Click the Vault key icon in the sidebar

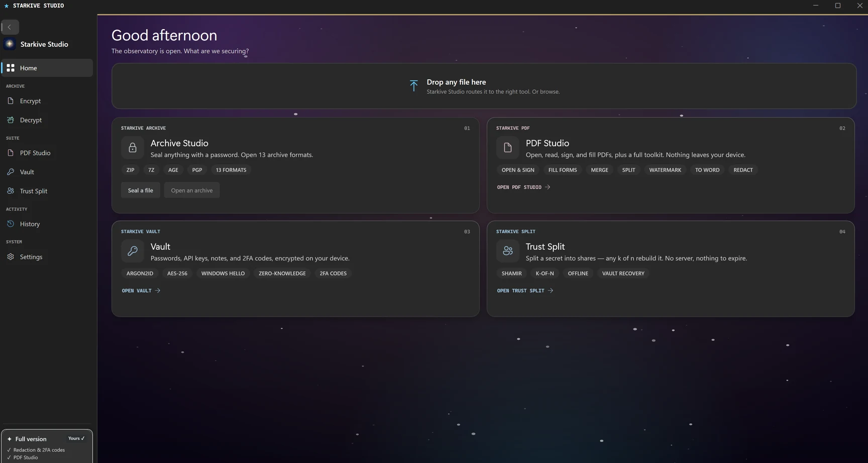point(11,172)
